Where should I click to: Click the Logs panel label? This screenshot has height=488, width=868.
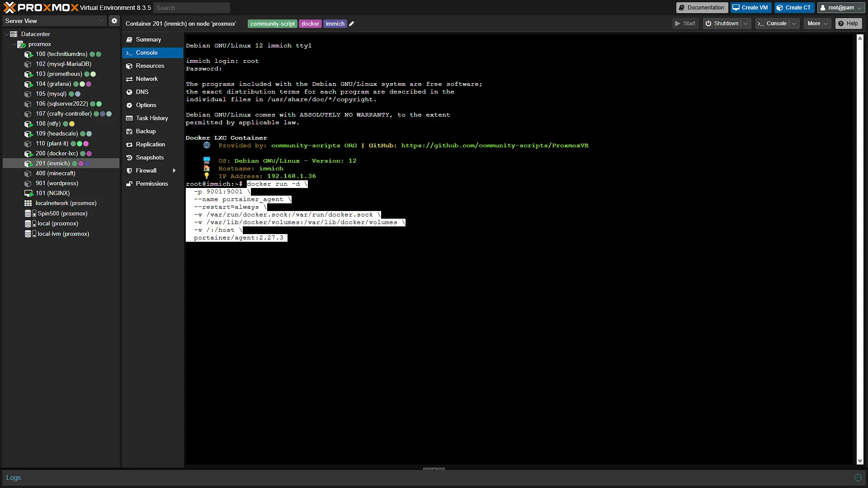pos(14,478)
